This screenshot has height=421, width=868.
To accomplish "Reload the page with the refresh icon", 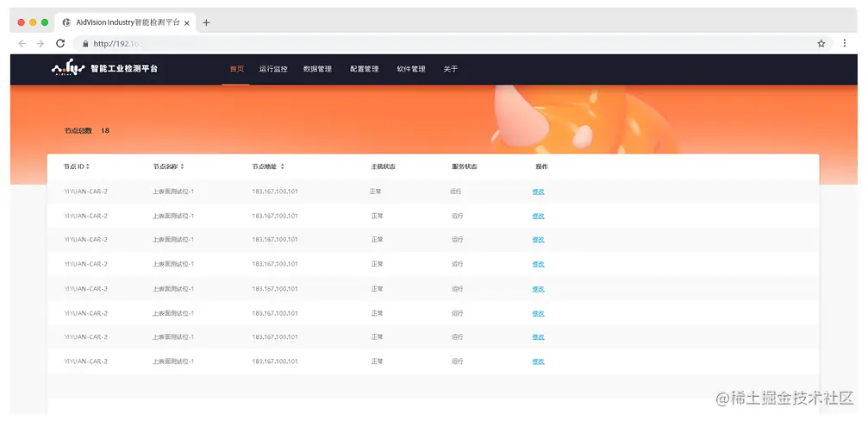I will tap(60, 43).
